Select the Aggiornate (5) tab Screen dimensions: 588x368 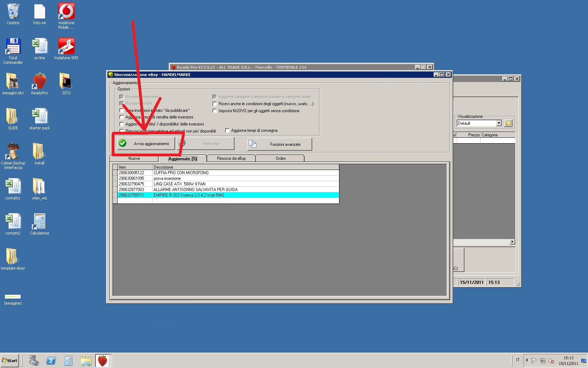[x=183, y=158]
